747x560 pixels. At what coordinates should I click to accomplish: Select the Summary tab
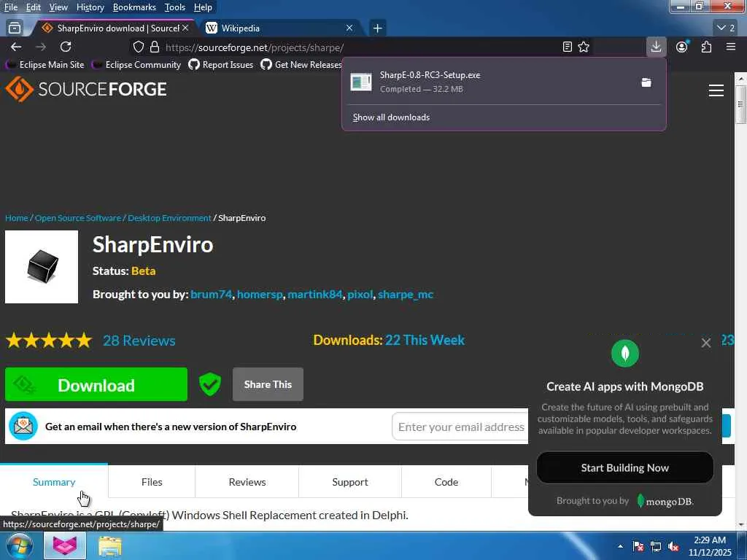point(54,482)
